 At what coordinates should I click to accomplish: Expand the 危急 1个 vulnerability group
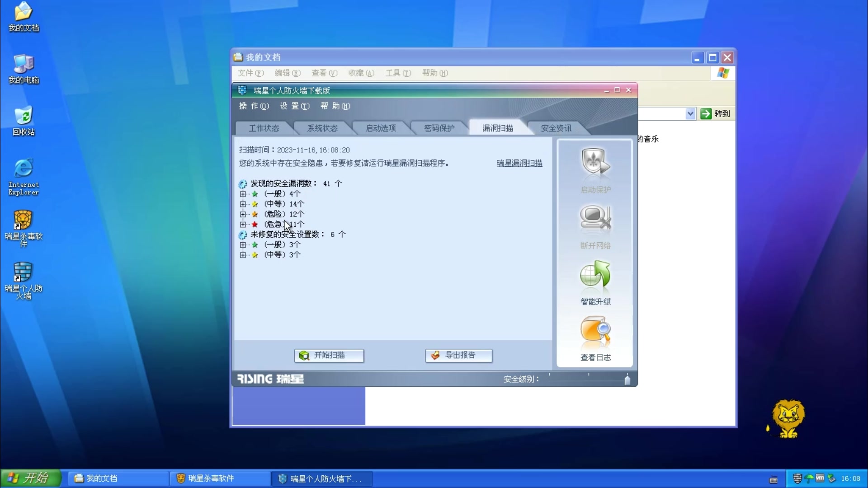click(242, 224)
